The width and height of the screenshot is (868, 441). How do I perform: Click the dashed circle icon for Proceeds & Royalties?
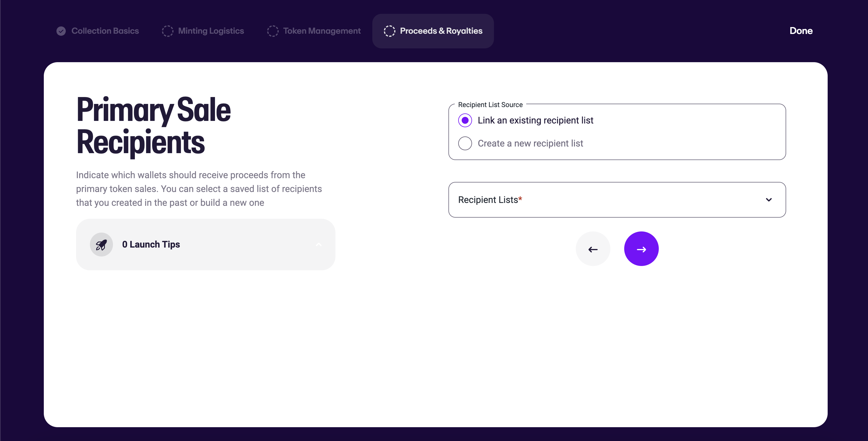(389, 31)
